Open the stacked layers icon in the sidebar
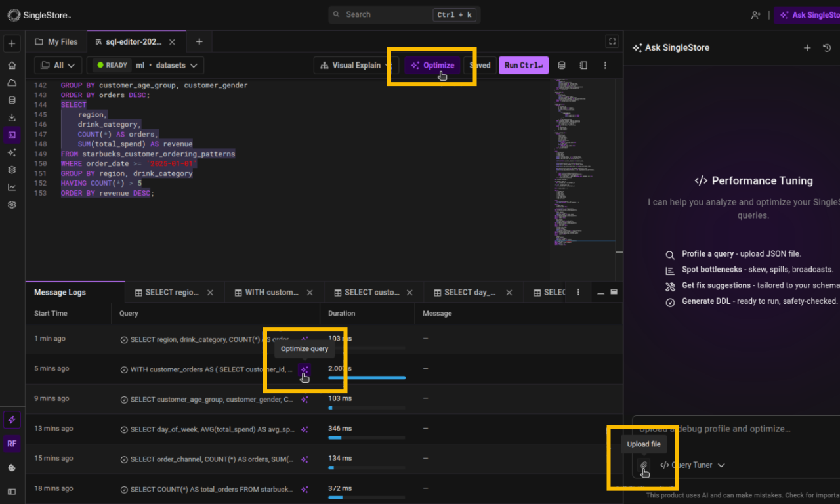 click(12, 170)
